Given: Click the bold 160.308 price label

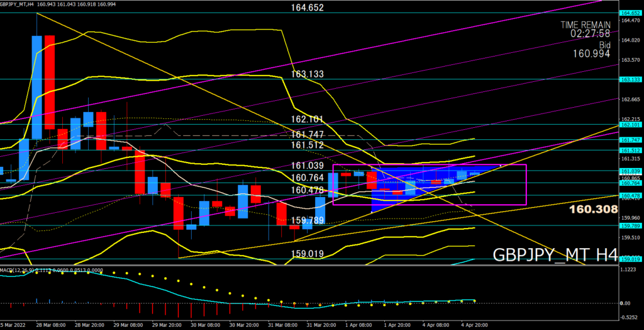Looking at the screenshot, I should pyautogui.click(x=593, y=210).
